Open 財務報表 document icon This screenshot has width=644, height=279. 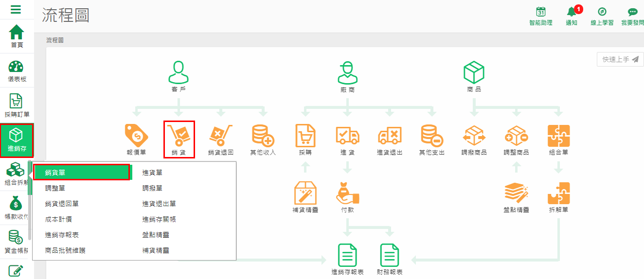coord(390,255)
